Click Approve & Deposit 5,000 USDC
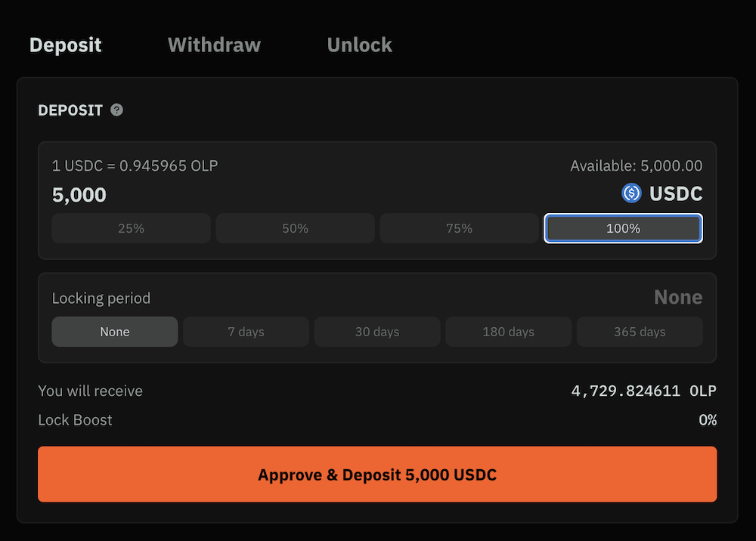 point(377,475)
